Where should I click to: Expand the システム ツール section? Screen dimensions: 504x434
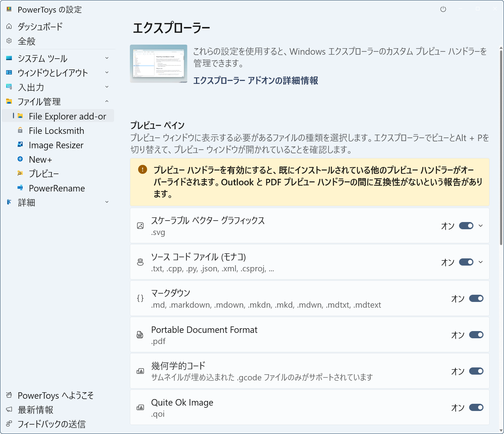click(107, 58)
